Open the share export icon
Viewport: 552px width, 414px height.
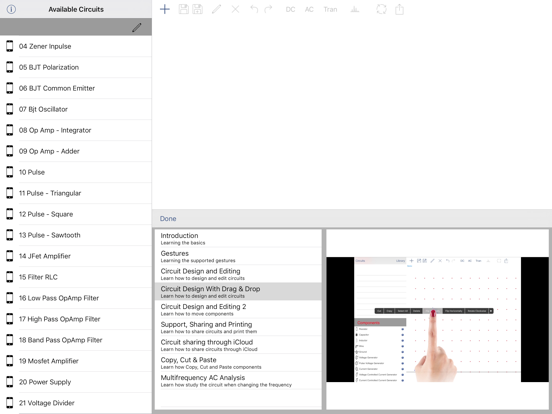(399, 9)
